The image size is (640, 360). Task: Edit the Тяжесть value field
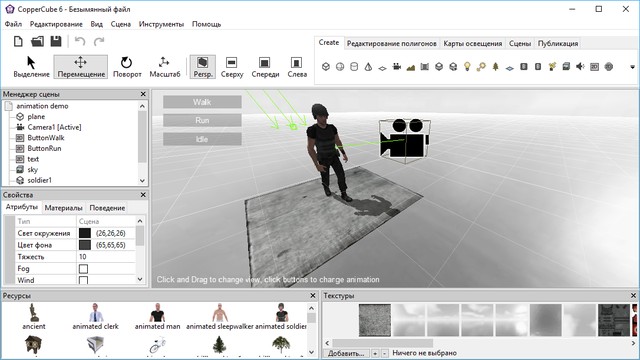coord(106,257)
